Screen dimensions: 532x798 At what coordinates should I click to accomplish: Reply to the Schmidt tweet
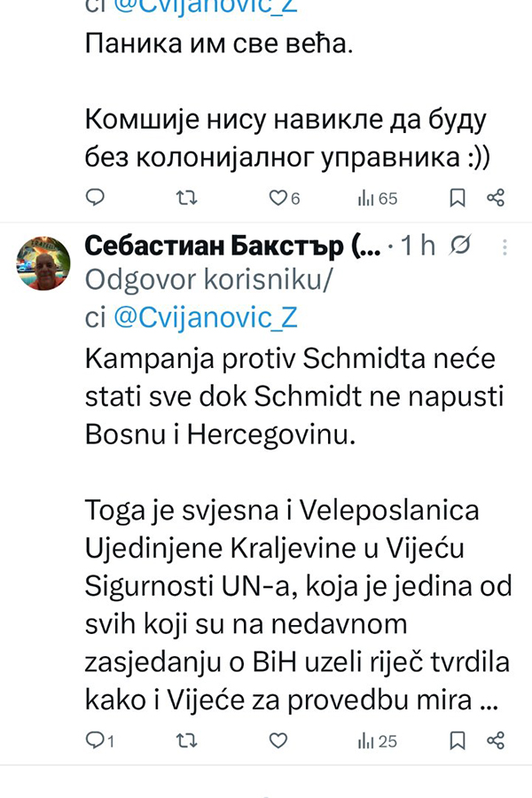click(x=95, y=740)
